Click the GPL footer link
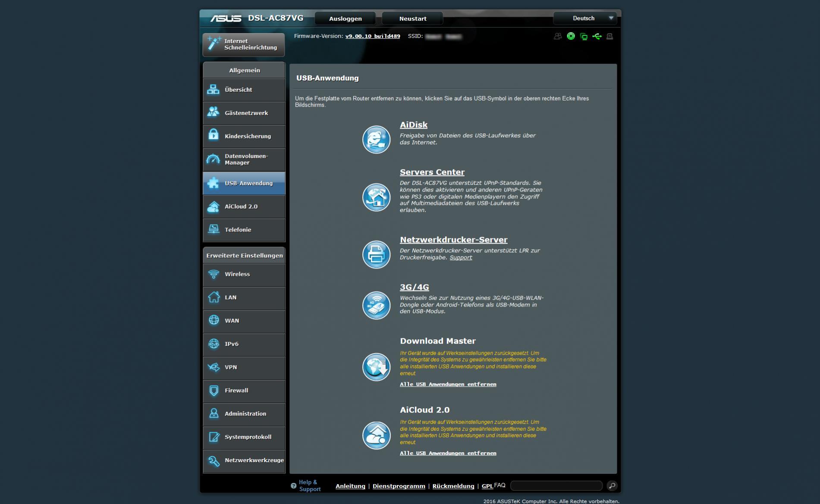Image resolution: width=820 pixels, height=504 pixels. (x=487, y=486)
